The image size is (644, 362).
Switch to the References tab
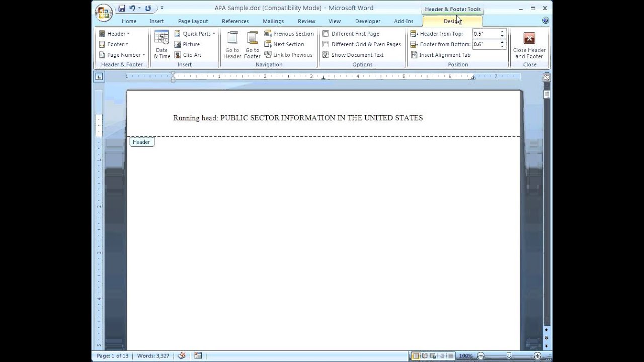[x=235, y=21]
